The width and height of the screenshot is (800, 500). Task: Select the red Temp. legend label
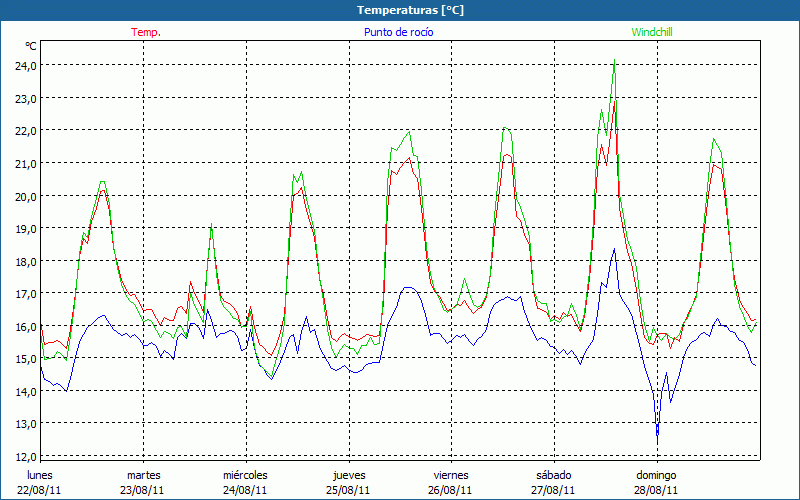[146, 32]
